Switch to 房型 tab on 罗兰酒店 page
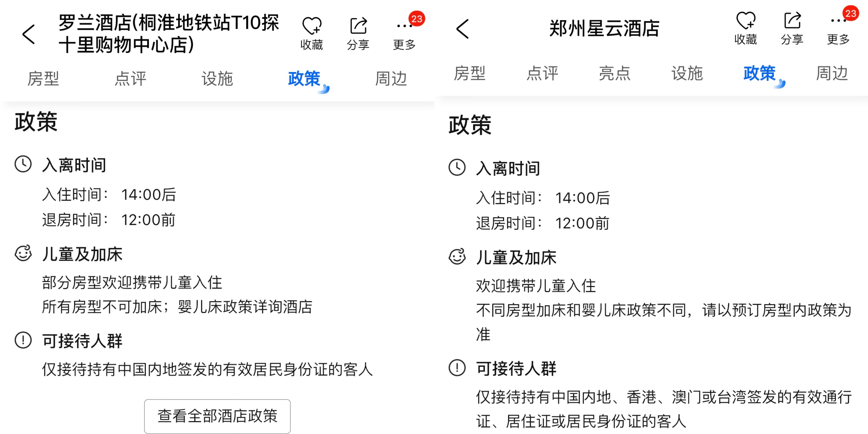This screenshot has width=868, height=434. point(43,78)
